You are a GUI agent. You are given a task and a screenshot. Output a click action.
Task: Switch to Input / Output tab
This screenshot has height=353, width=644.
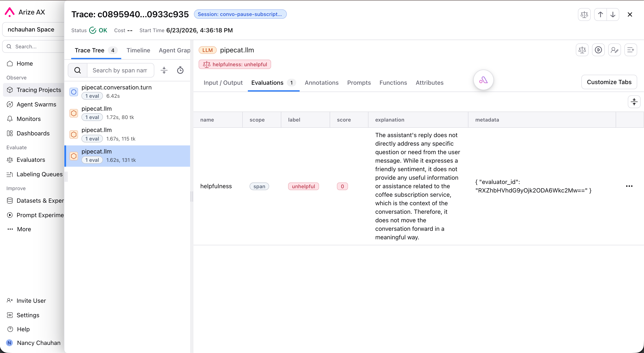(x=223, y=83)
